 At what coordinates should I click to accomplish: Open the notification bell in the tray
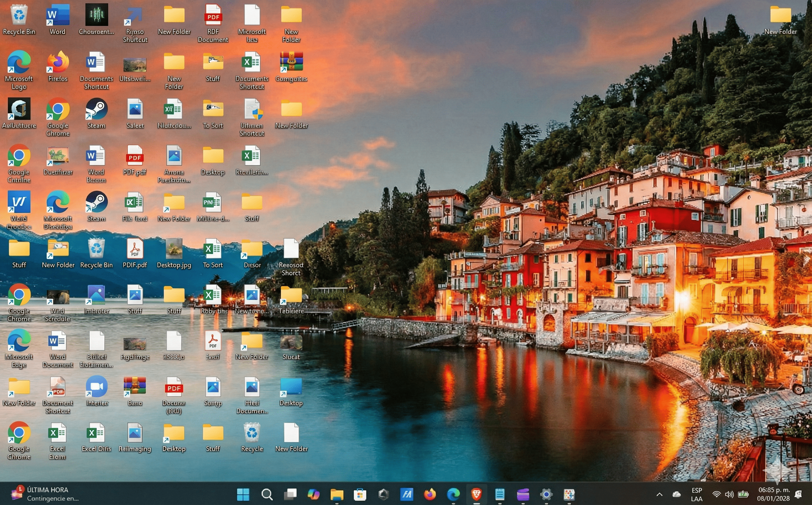(799, 494)
